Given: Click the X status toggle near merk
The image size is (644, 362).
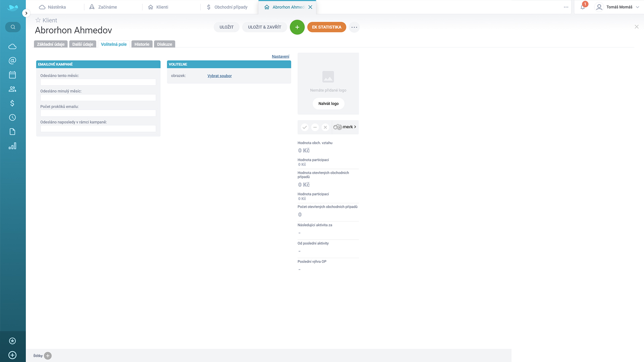Looking at the screenshot, I should [325, 127].
